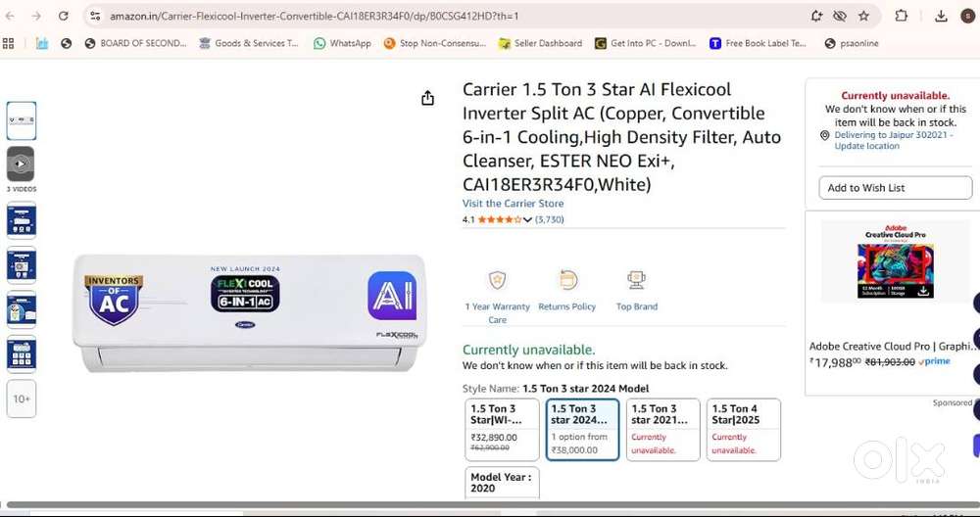
Task: Click the share icon above product image
Action: click(x=427, y=98)
